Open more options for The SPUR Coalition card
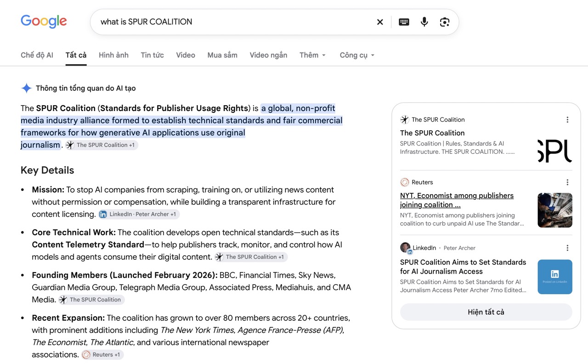 (x=567, y=120)
